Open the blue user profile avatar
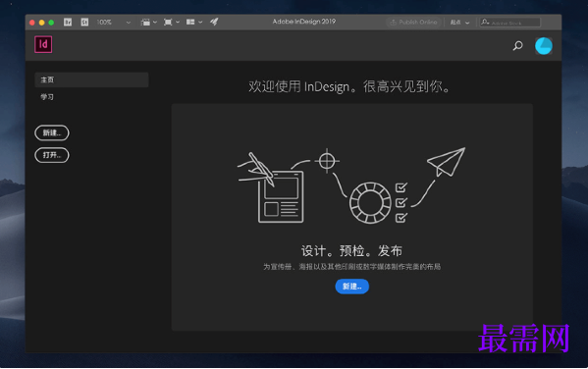The height and width of the screenshot is (369, 588). pyautogui.click(x=544, y=46)
